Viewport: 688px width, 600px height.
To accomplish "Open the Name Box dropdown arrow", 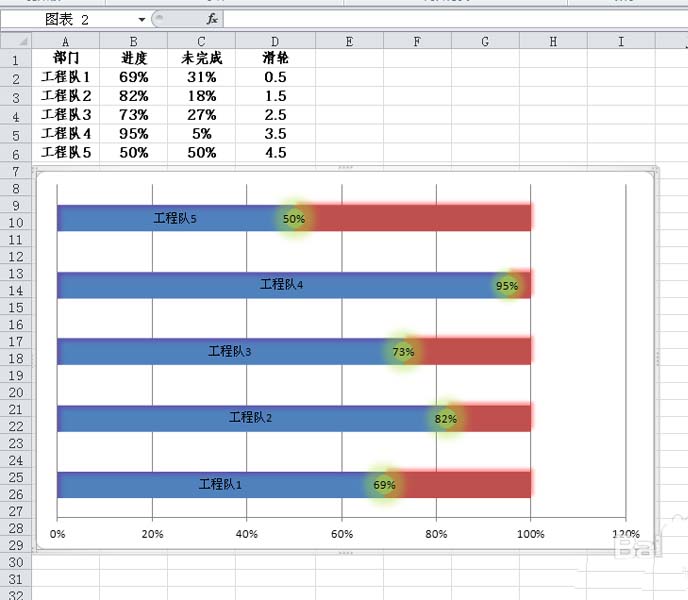I will pos(142,19).
